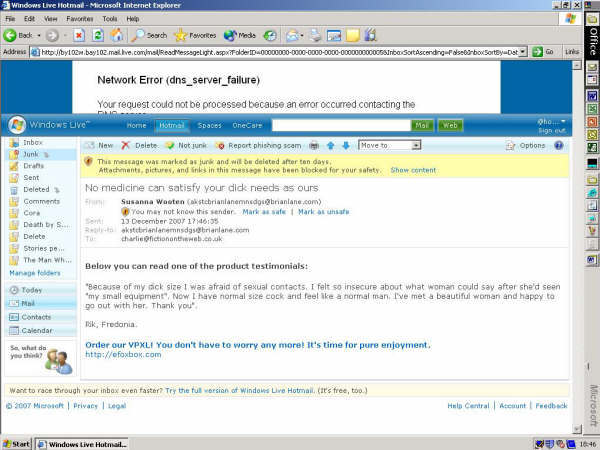Click the Go button by the address bar
The image size is (600, 450).
(x=543, y=52)
